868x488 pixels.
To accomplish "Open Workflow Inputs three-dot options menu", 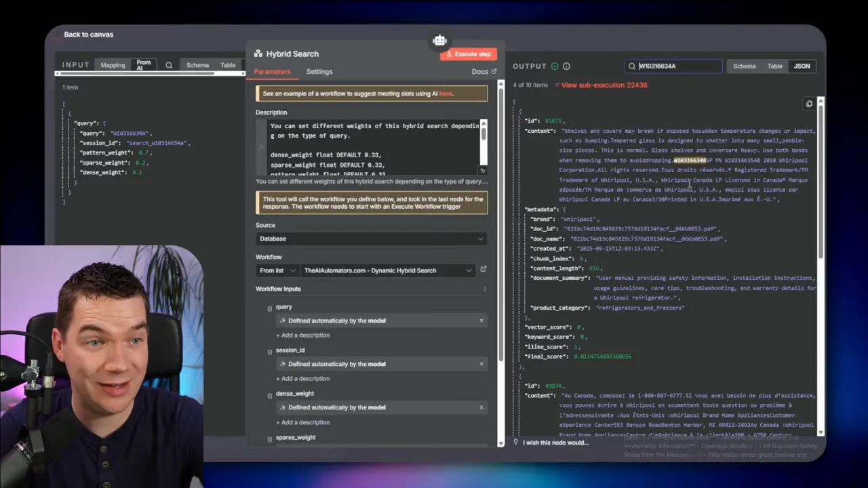I will 484,289.
